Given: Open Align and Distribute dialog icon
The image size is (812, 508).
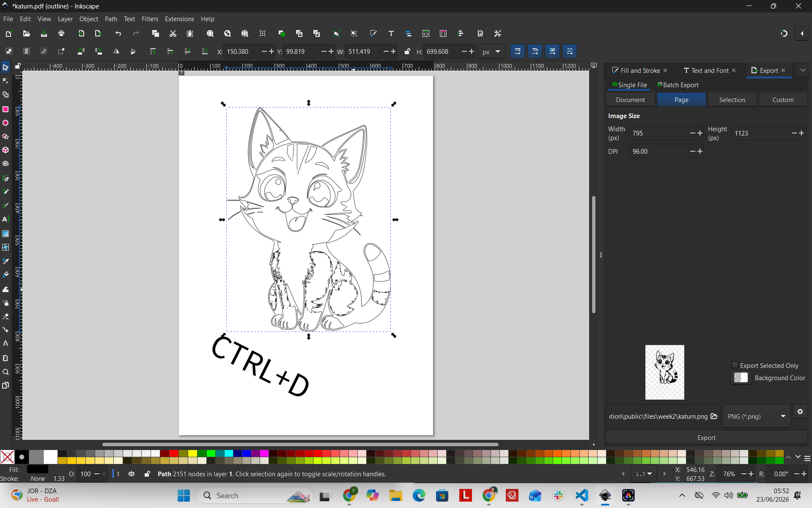Looking at the screenshot, I should point(461,33).
